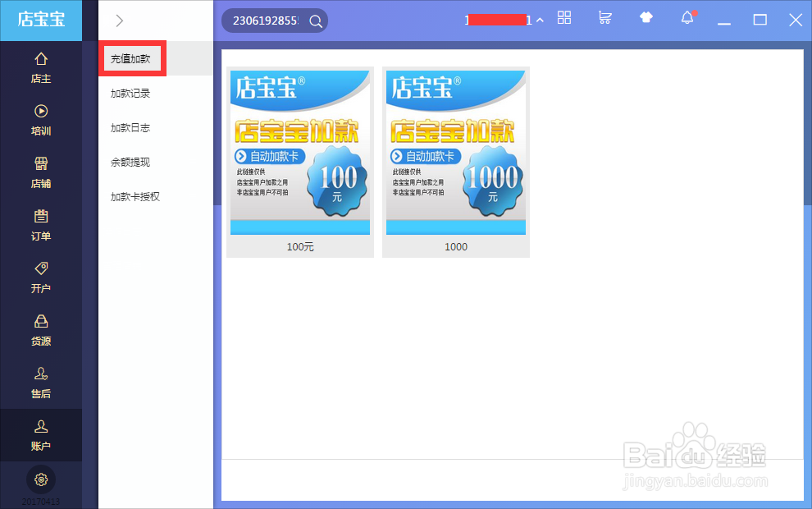Close the 店宝宝 window
Viewport: 812px width, 509px height.
pyautogui.click(x=796, y=20)
